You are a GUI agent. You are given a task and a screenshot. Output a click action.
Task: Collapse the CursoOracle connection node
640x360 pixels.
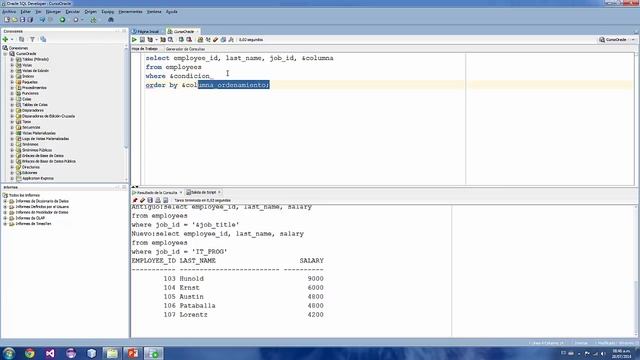(5, 53)
